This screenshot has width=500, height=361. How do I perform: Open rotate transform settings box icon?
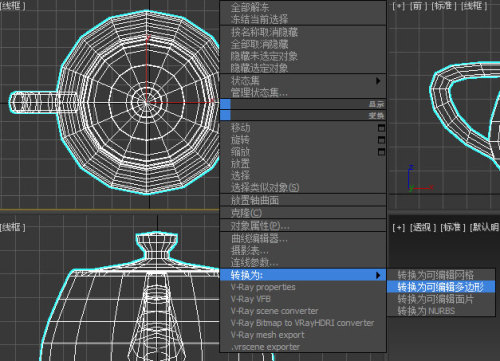click(381, 140)
